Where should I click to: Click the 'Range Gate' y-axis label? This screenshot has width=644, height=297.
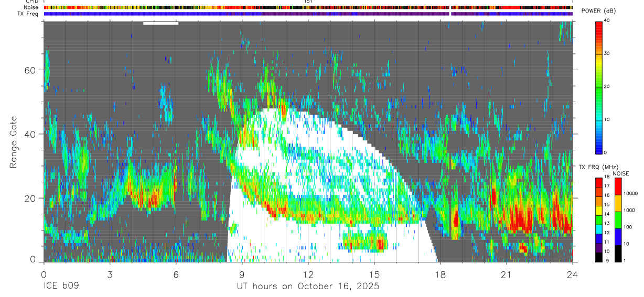tap(14, 142)
